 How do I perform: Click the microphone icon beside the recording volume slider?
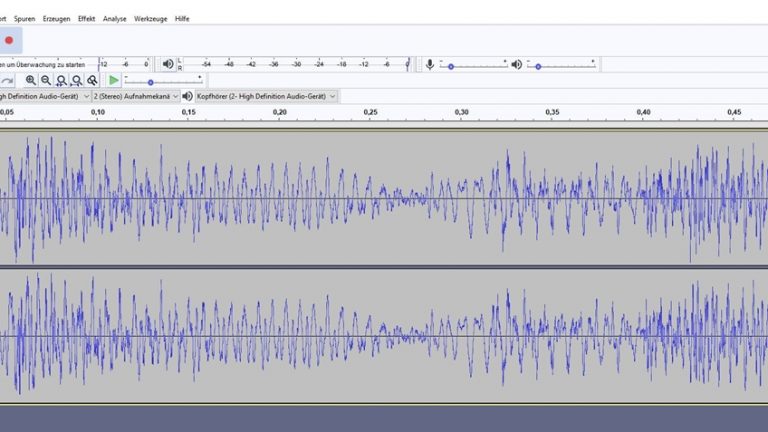coord(430,65)
